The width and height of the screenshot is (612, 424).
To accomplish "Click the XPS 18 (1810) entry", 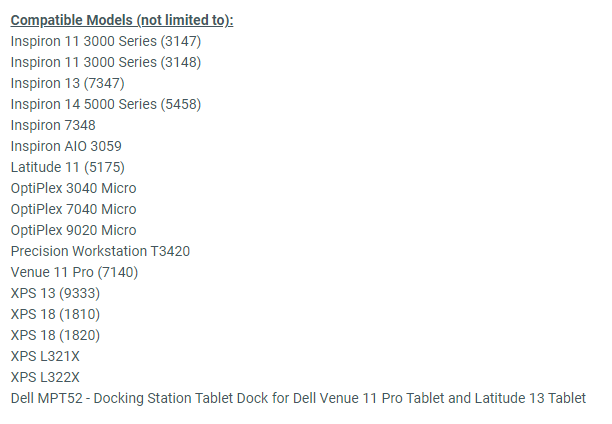I will tap(55, 315).
